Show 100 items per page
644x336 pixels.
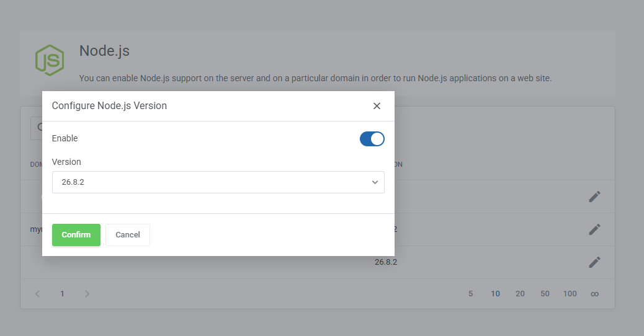coord(570,294)
